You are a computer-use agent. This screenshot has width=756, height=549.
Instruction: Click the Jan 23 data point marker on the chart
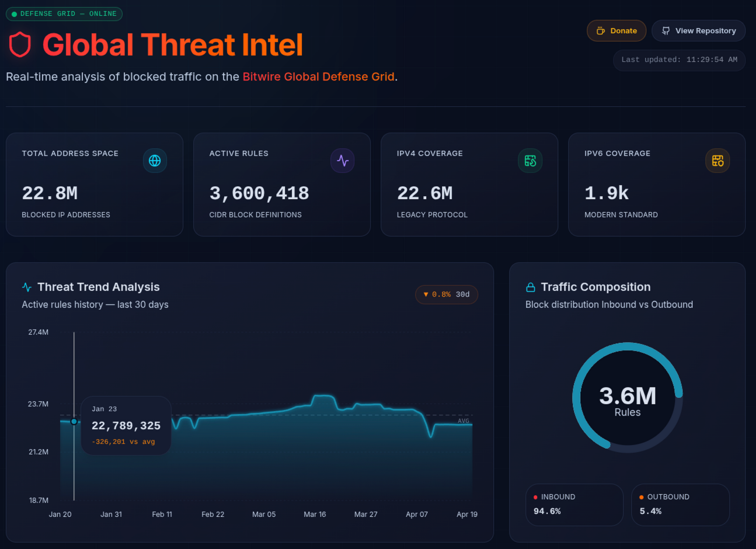pos(74,421)
